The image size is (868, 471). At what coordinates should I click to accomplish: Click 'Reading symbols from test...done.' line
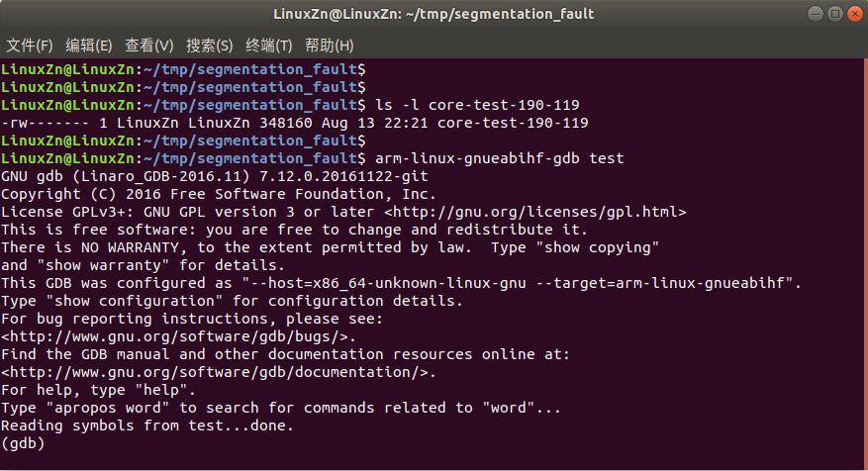[x=147, y=425]
